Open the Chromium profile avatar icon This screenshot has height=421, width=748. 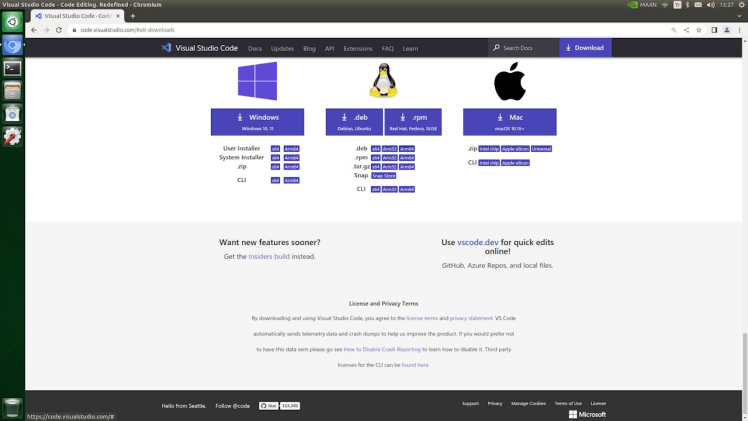point(727,30)
